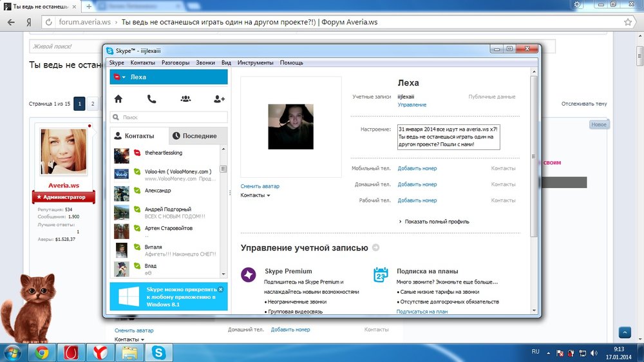Open Yandex browser from the taskbar
Image resolution: width=644 pixels, height=362 pixels.
click(100, 352)
